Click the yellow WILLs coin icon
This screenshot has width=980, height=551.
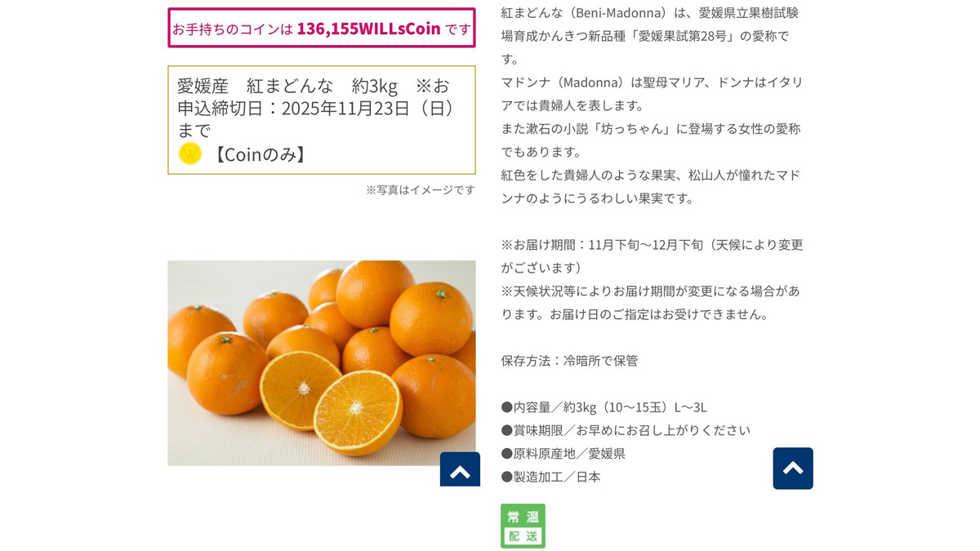coord(189,153)
